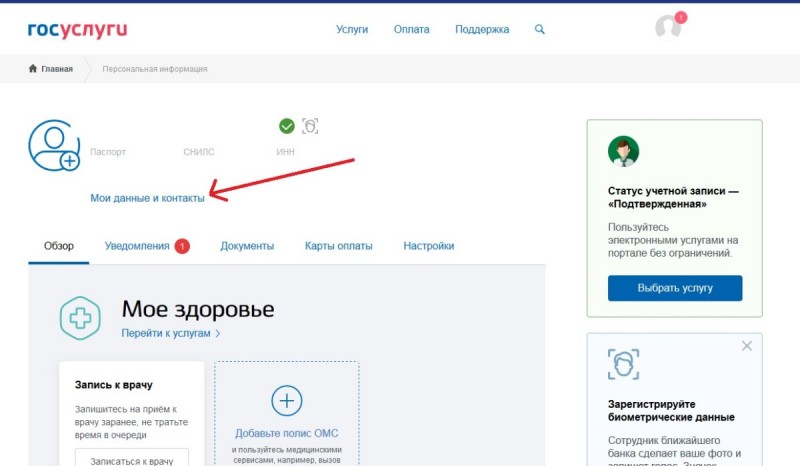Click the Добавьте полис ОМС link

(x=287, y=433)
